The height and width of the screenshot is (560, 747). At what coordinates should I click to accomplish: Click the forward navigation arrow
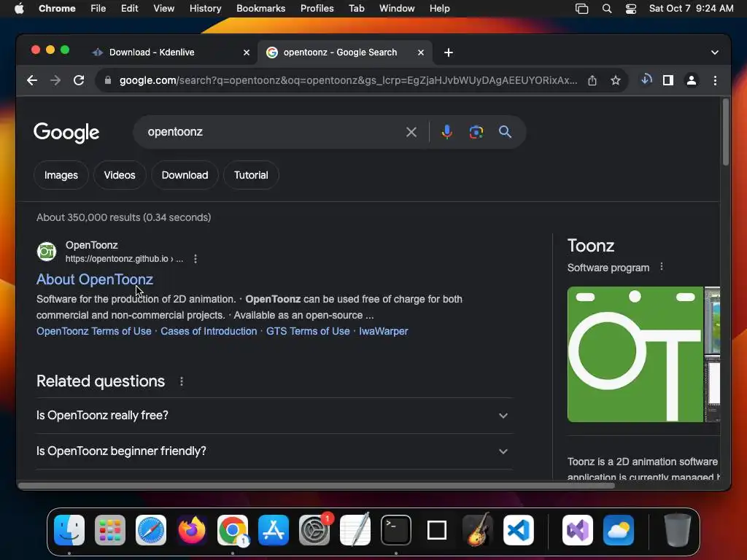(55, 80)
